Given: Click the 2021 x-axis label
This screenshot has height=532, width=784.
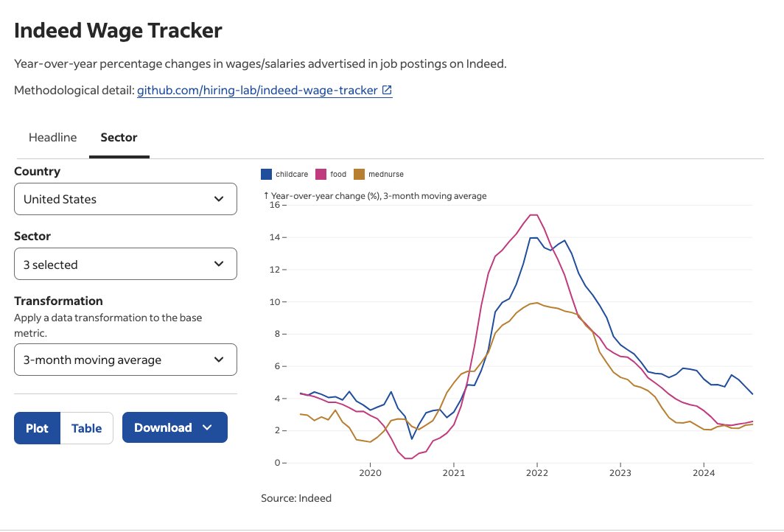Looking at the screenshot, I should click(x=453, y=473).
